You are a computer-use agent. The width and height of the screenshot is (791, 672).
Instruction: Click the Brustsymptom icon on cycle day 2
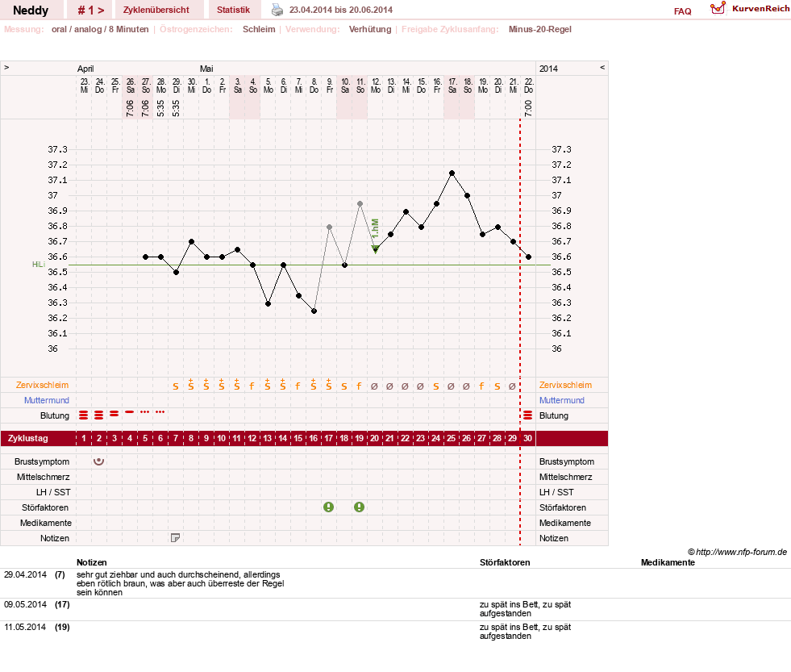pyautogui.click(x=99, y=461)
